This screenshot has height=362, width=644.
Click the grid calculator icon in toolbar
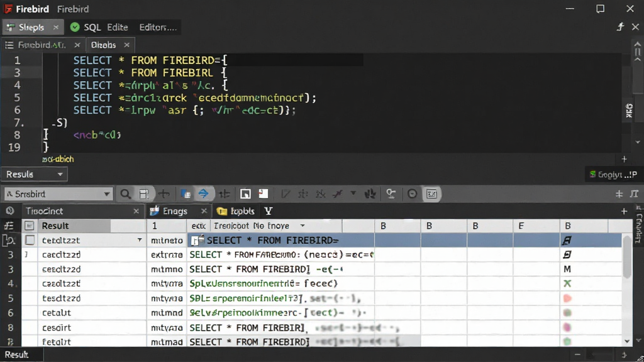(431, 194)
